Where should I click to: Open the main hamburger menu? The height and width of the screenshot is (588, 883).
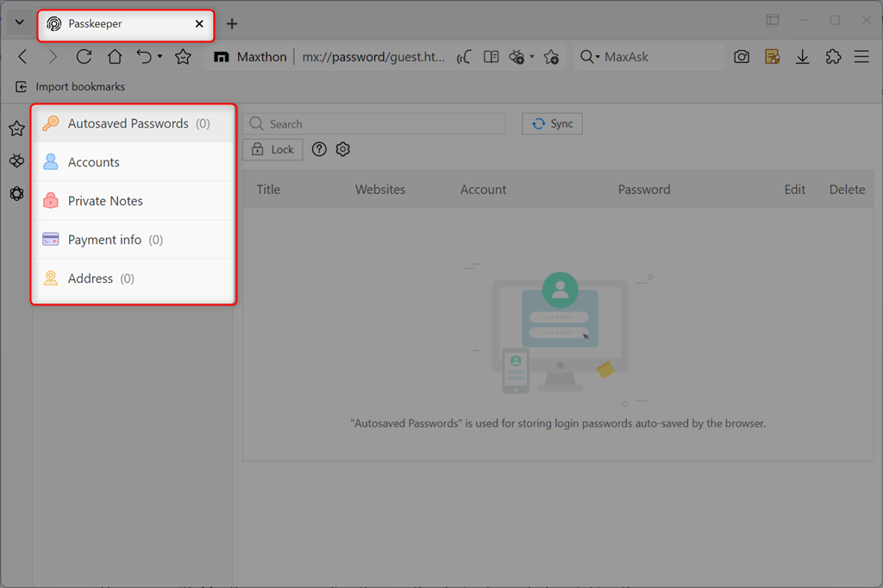pos(861,56)
